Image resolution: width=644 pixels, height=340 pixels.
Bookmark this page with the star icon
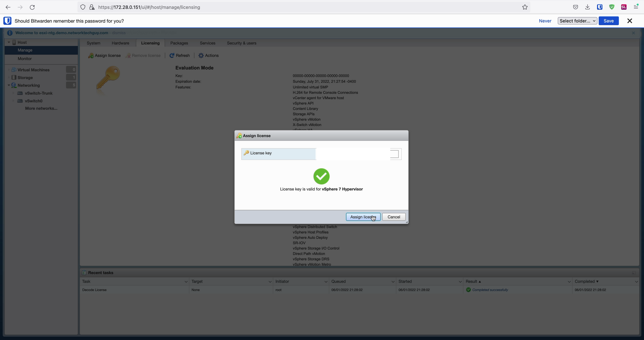point(525,7)
